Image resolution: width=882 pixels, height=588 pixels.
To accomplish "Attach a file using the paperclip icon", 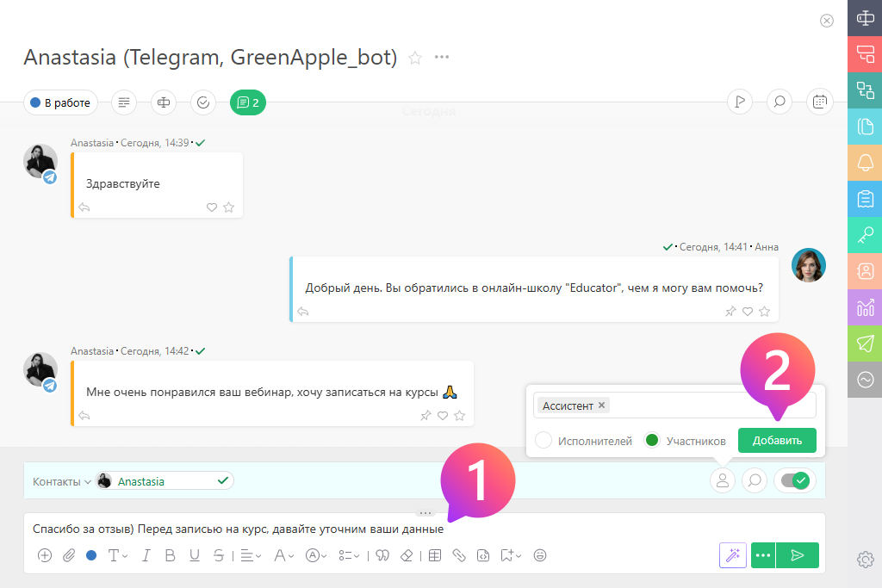I will (68, 555).
